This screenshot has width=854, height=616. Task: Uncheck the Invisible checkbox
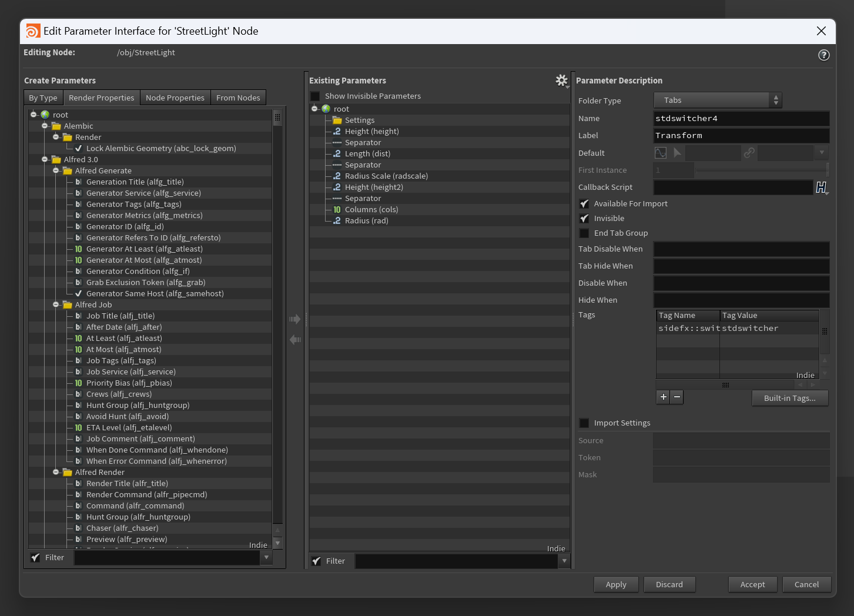pos(584,218)
